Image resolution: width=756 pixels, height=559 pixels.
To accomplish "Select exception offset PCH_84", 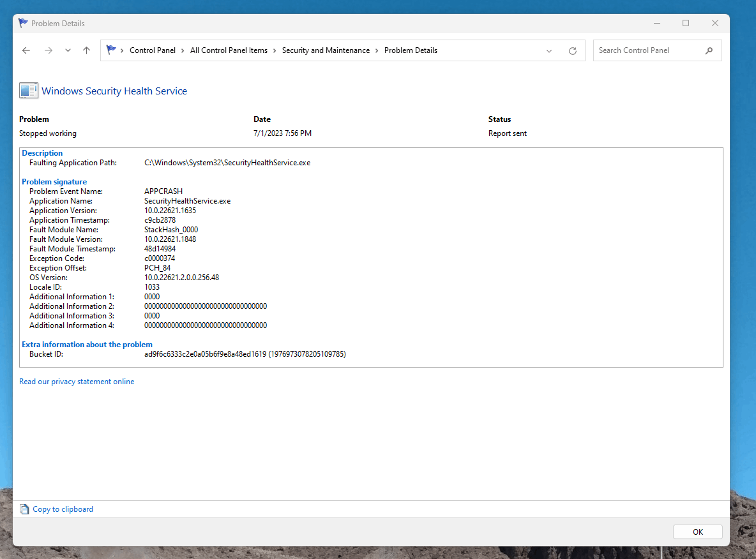I will point(157,268).
